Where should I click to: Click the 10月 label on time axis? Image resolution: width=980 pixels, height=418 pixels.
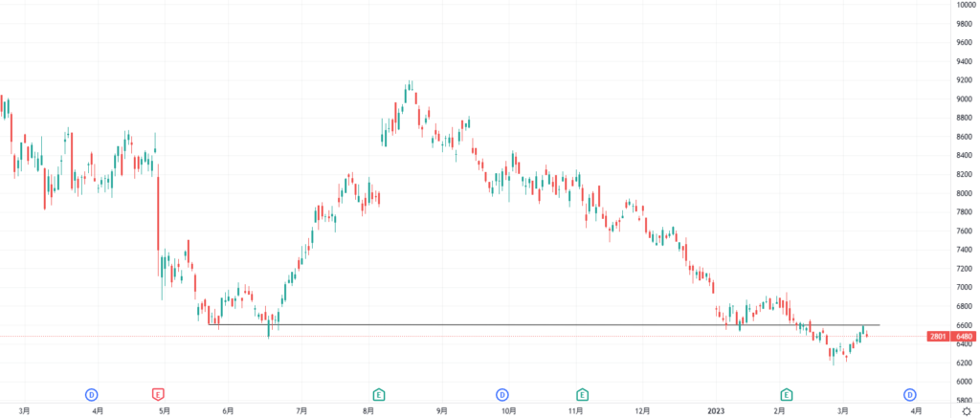(509, 410)
